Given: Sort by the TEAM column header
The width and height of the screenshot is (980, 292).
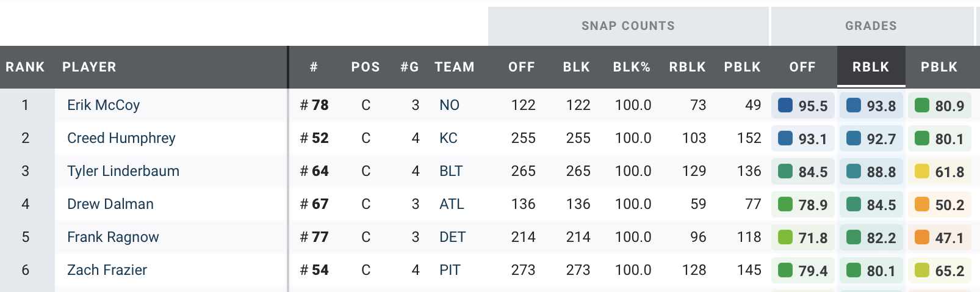Looking at the screenshot, I should [454, 67].
